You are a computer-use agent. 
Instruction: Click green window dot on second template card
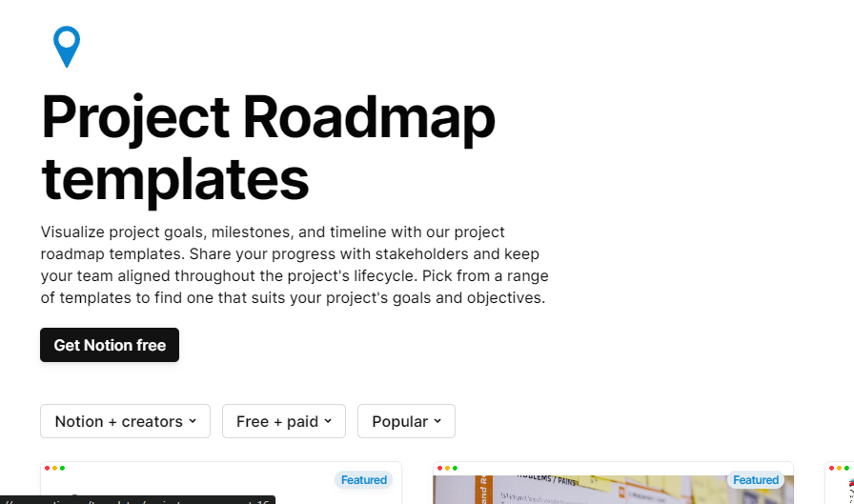tap(455, 468)
